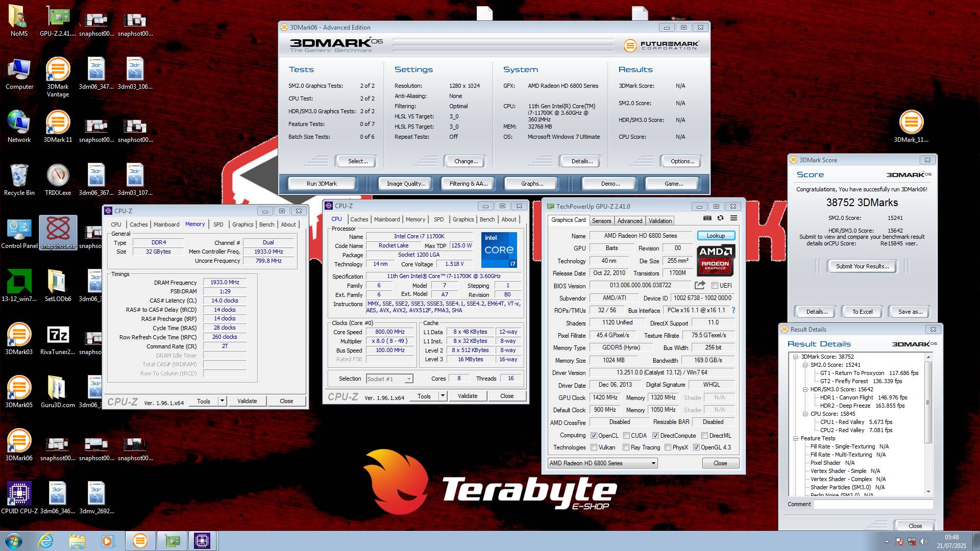The width and height of the screenshot is (980, 551).
Task: Switch to Sensors tab in GPU-Z
Action: 601,220
